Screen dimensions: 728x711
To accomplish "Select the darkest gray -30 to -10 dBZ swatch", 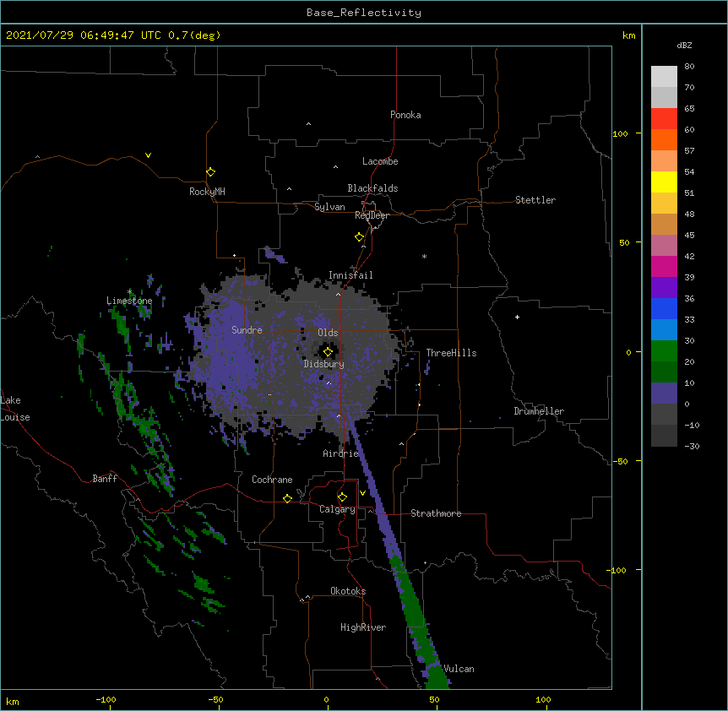I will 664,436.
